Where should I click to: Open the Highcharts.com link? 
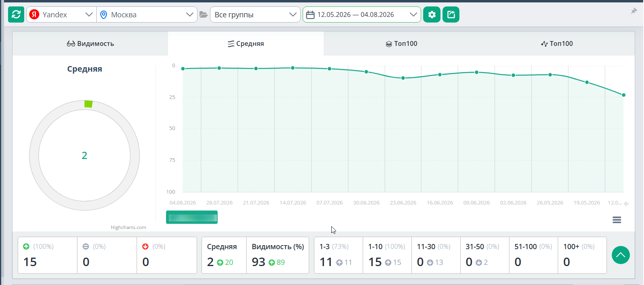(x=129, y=227)
